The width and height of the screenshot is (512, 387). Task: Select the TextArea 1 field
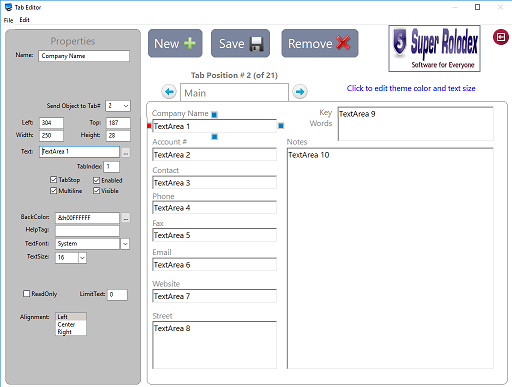coord(214,126)
